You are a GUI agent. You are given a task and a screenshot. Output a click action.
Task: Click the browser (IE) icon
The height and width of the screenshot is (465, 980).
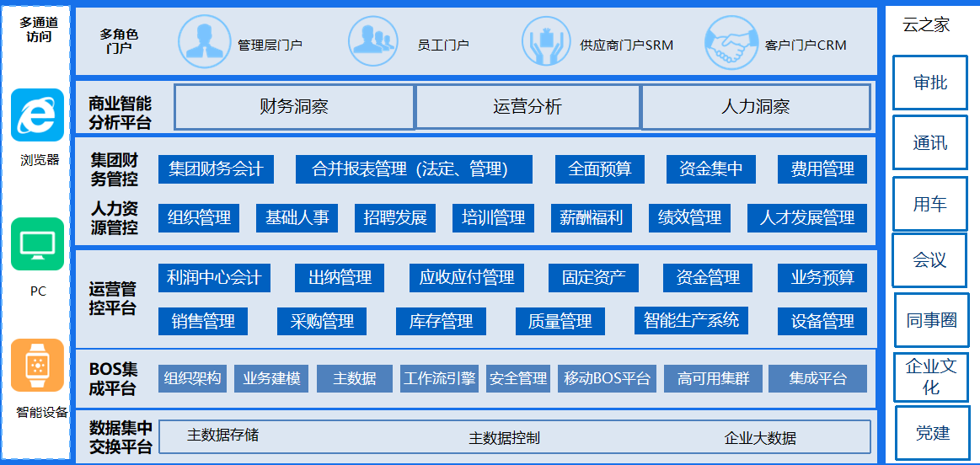[x=37, y=115]
